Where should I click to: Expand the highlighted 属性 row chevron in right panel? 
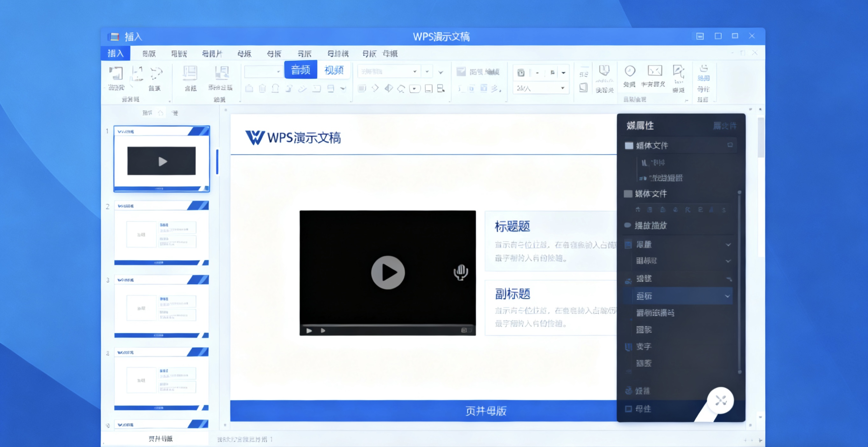pos(729,296)
